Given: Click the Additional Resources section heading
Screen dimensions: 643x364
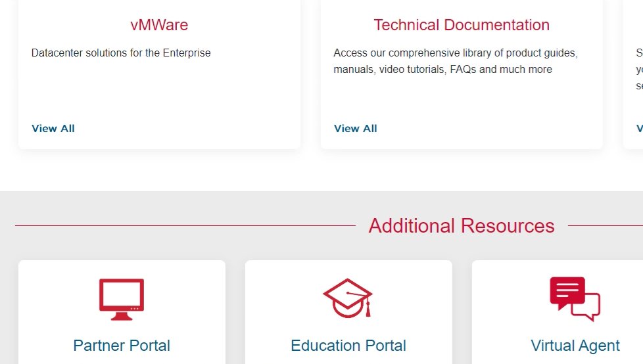Looking at the screenshot, I should click(462, 226).
